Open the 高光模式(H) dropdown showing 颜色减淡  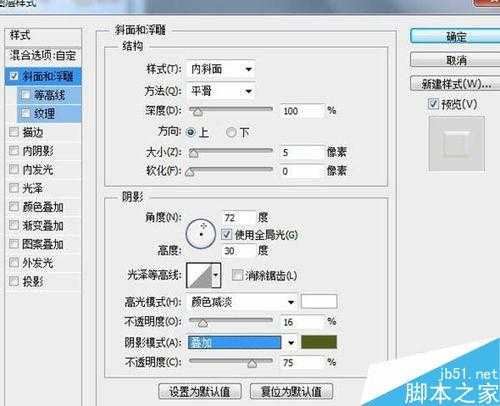tap(242, 302)
